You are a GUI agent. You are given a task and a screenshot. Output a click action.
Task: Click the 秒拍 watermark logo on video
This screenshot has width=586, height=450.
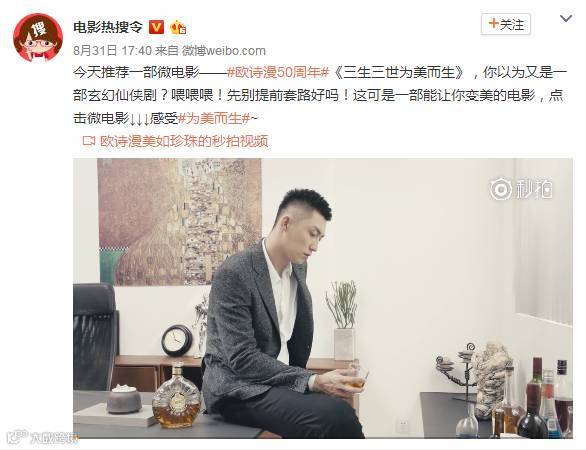coord(521,189)
